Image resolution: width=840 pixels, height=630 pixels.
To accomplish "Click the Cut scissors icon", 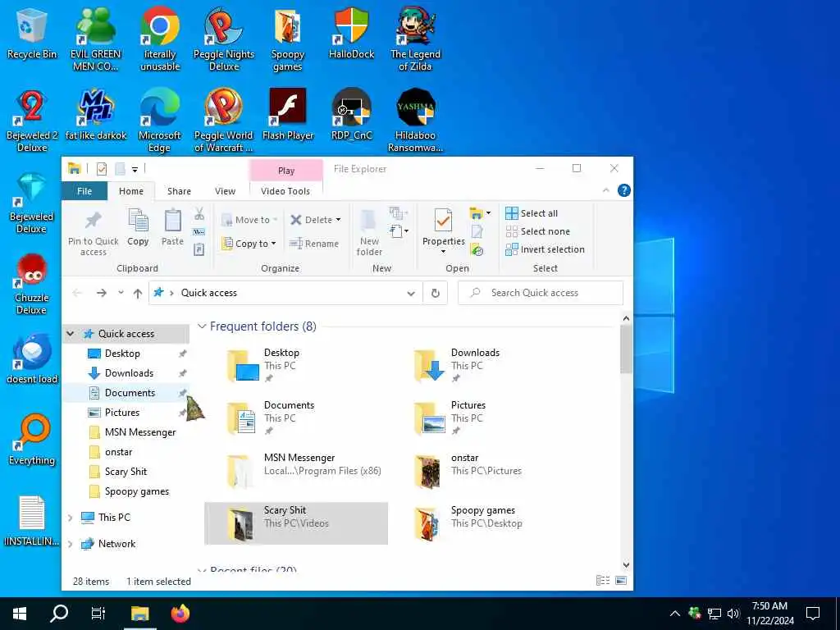I will pyautogui.click(x=199, y=214).
